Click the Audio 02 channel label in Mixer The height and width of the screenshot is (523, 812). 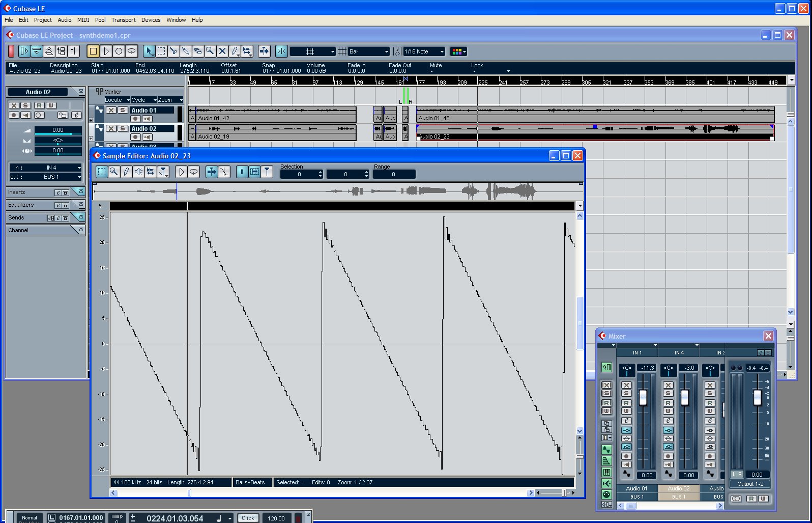click(x=679, y=488)
